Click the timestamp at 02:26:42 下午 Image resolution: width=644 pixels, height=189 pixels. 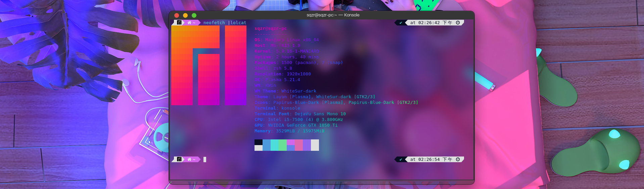(431, 22)
